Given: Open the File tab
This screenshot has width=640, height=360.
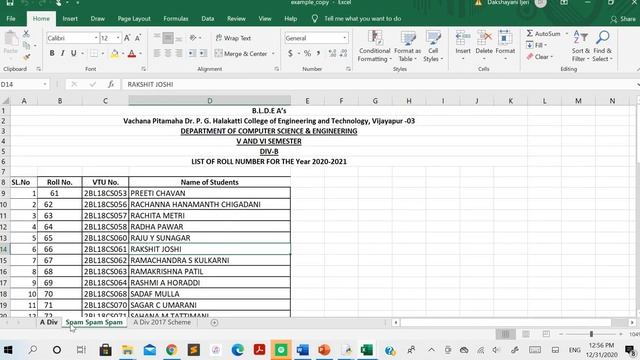Looking at the screenshot, I should [x=11, y=19].
